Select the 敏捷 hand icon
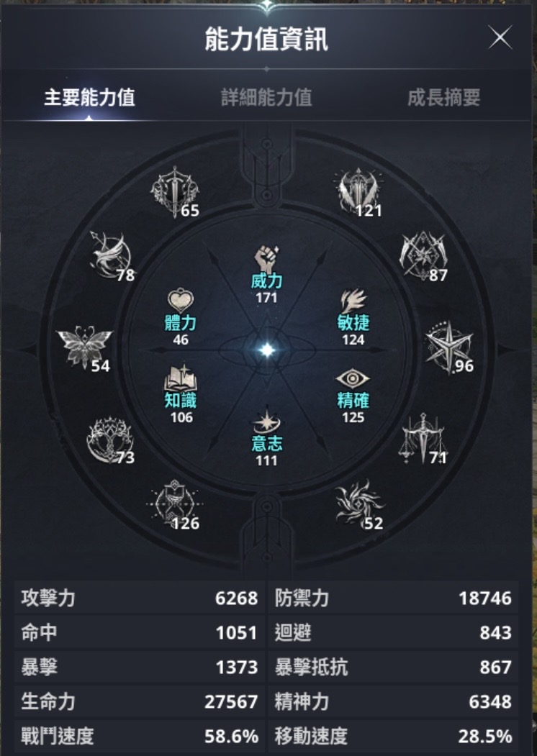The height and width of the screenshot is (756, 537). pyautogui.click(x=353, y=301)
